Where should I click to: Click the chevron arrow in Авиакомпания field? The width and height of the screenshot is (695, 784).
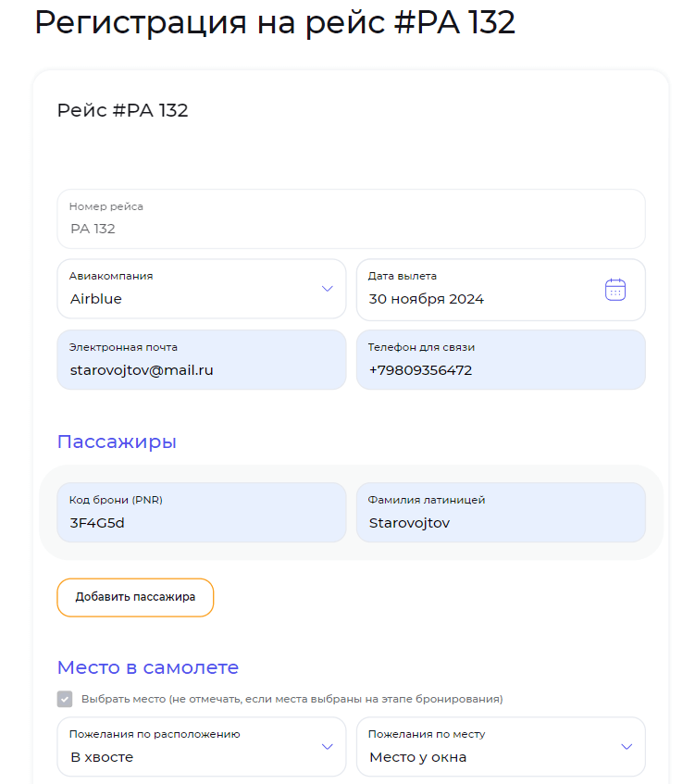click(327, 289)
